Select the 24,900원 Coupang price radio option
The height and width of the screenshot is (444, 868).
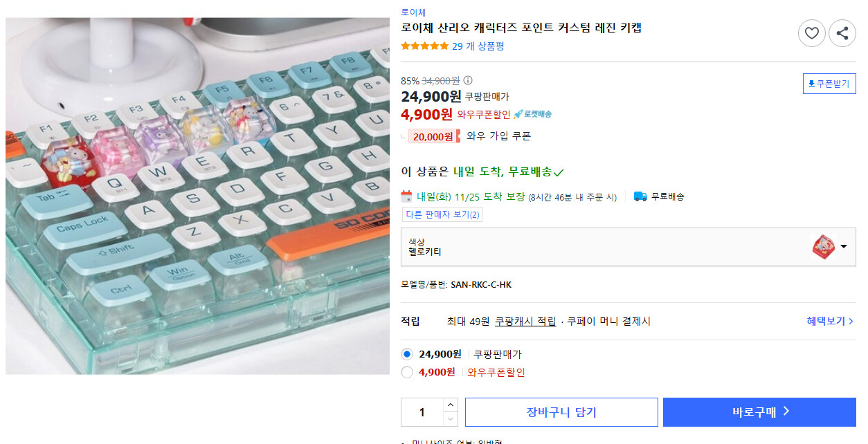407,354
